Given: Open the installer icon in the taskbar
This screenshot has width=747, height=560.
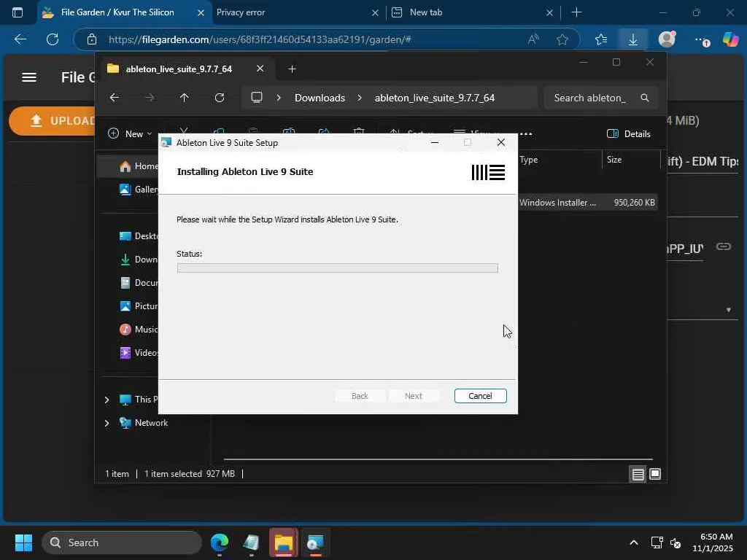Looking at the screenshot, I should point(315,542).
